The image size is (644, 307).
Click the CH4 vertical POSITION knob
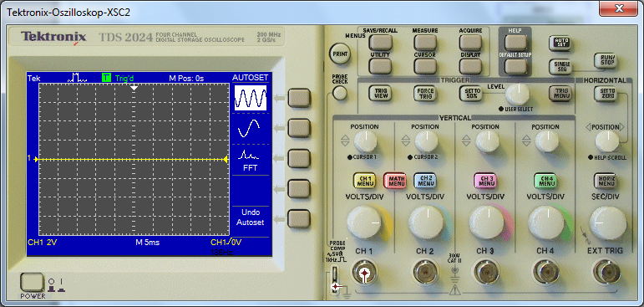546,141
